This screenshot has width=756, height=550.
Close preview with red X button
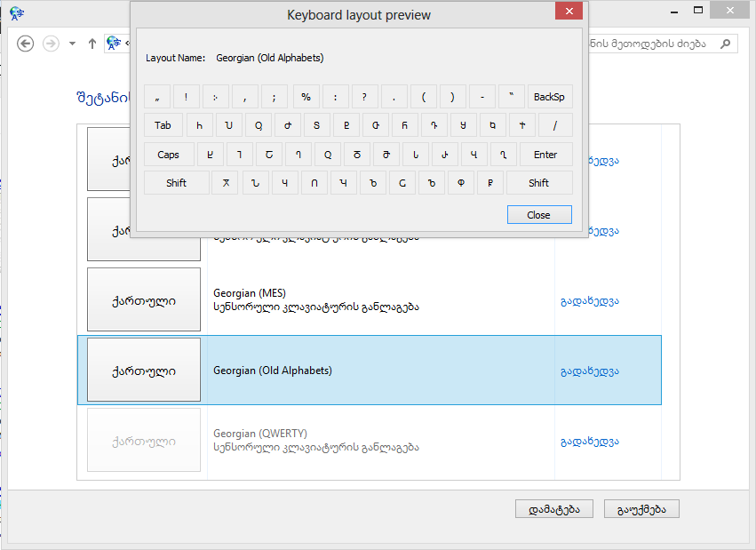568,12
